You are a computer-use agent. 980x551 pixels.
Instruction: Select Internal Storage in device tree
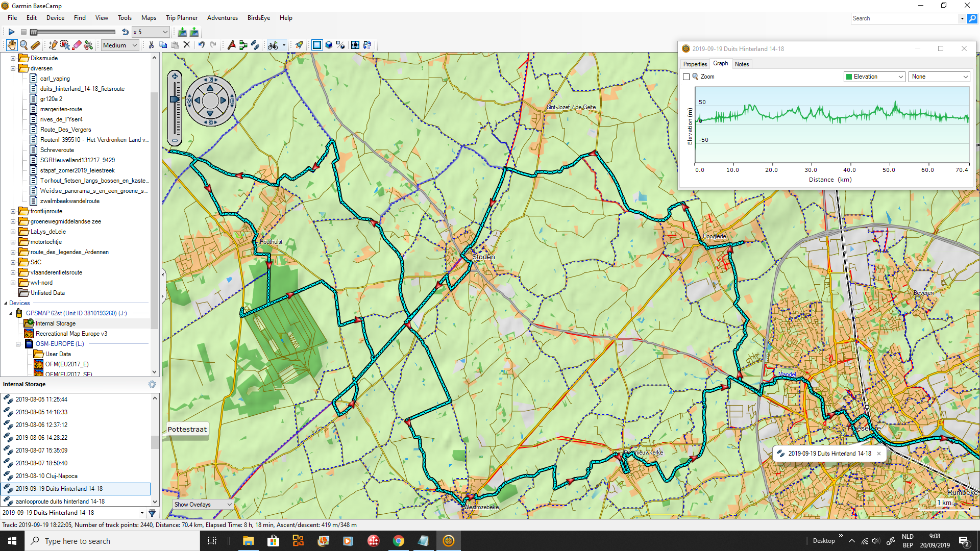click(55, 323)
